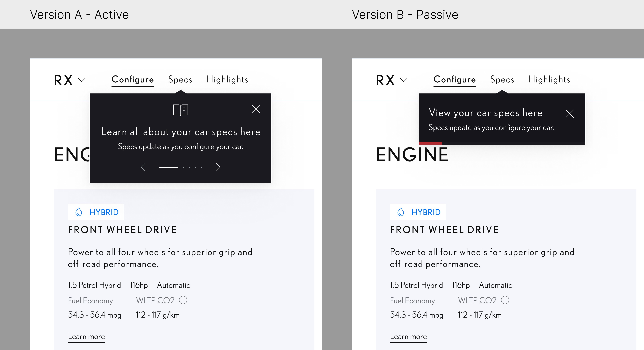Open Specs tab in Version A

coord(180,79)
